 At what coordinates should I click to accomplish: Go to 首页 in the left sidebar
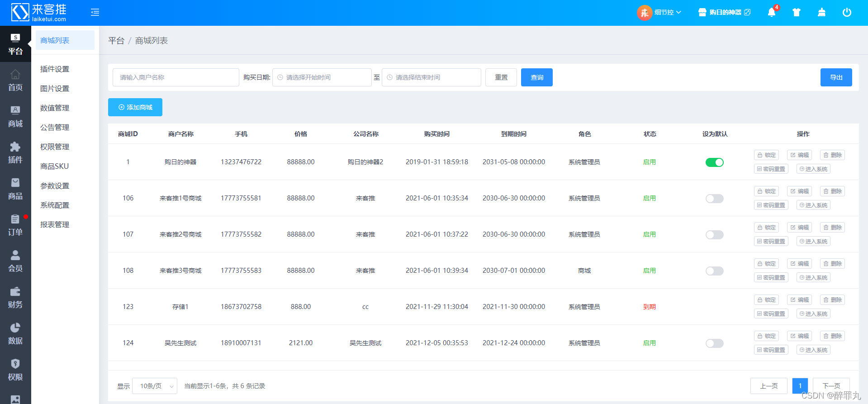15,81
